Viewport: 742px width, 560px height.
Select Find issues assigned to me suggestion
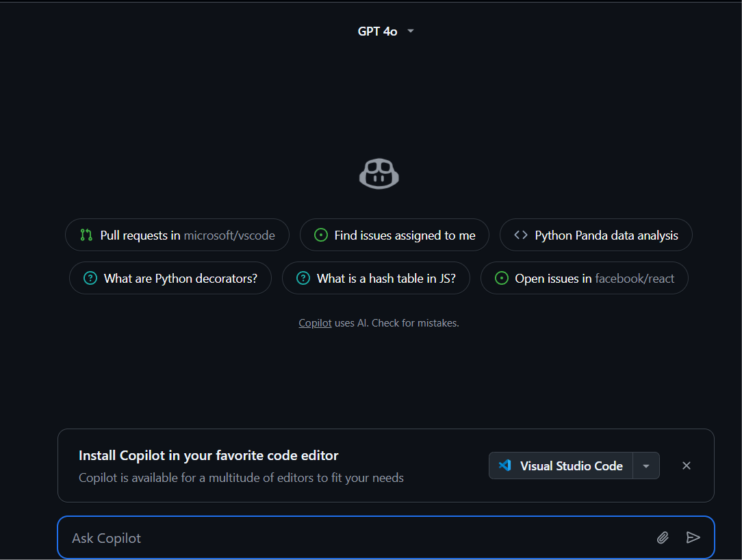coord(394,236)
